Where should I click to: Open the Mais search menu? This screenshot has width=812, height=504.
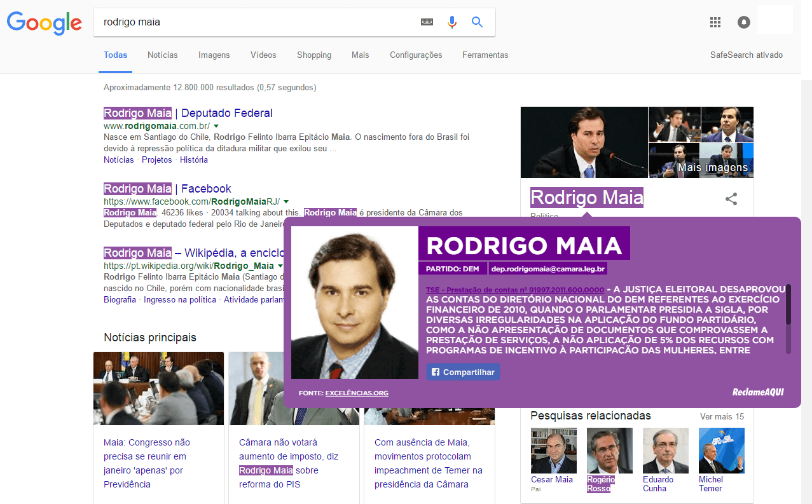click(x=360, y=55)
